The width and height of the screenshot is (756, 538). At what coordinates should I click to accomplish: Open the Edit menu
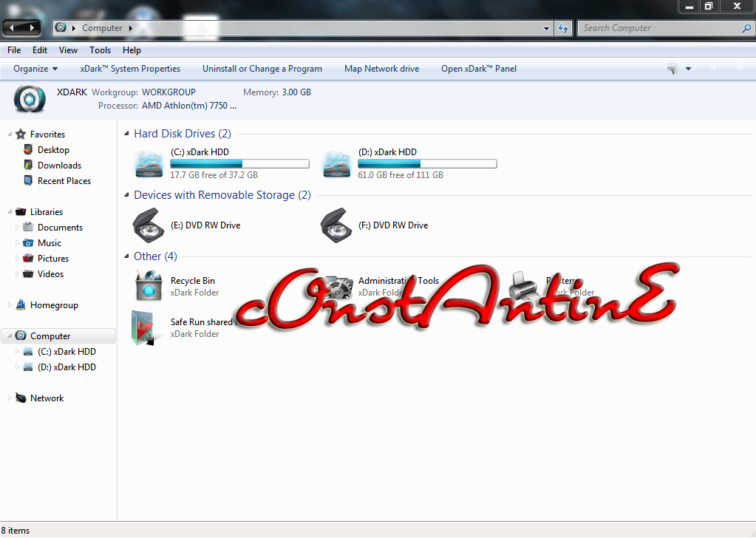[x=39, y=50]
